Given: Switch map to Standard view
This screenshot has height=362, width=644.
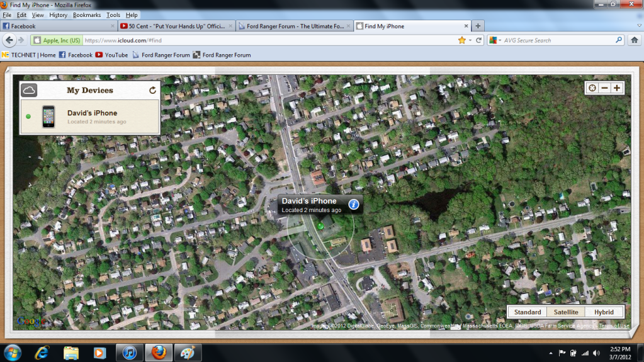Looking at the screenshot, I should [528, 312].
